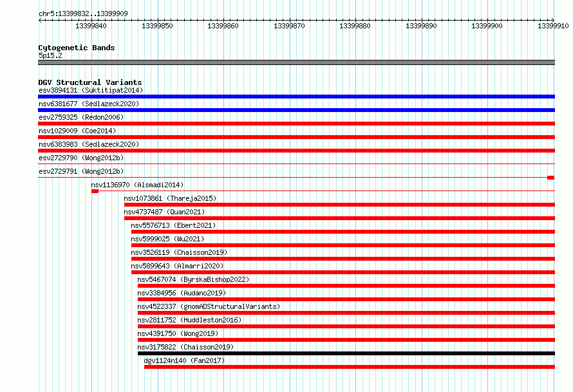Open nsv3175822 (Chaisson2019) variant label

(x=185, y=347)
